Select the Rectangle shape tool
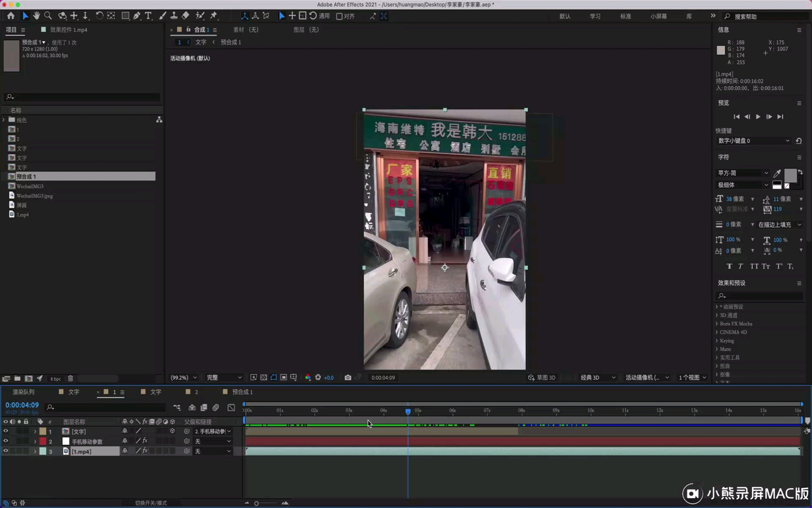The height and width of the screenshot is (508, 812). tap(125, 16)
